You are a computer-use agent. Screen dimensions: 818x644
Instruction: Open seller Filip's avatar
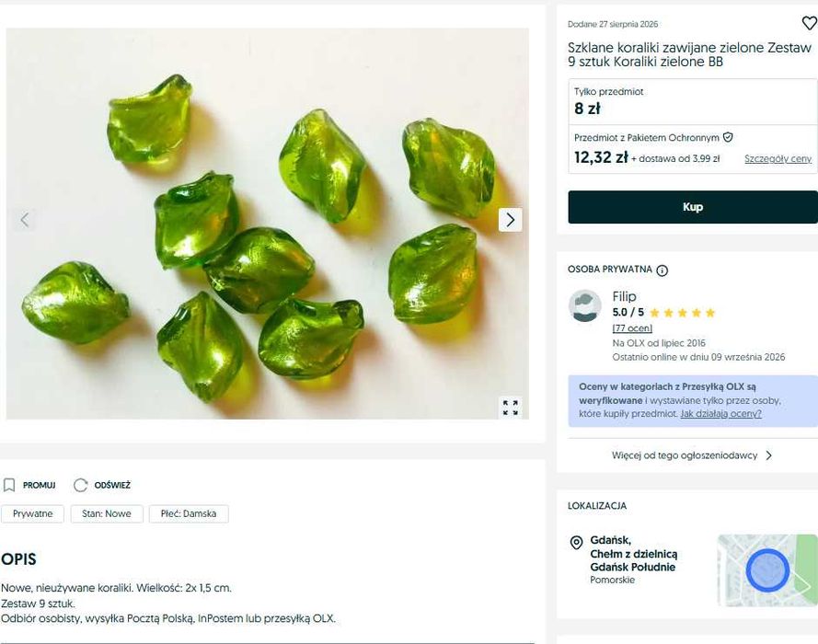click(x=585, y=305)
